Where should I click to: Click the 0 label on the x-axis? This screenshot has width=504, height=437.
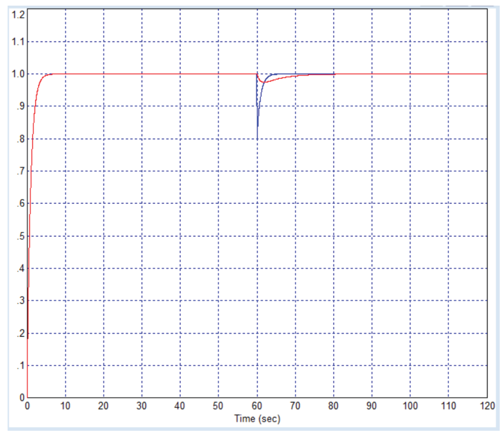coord(27,406)
